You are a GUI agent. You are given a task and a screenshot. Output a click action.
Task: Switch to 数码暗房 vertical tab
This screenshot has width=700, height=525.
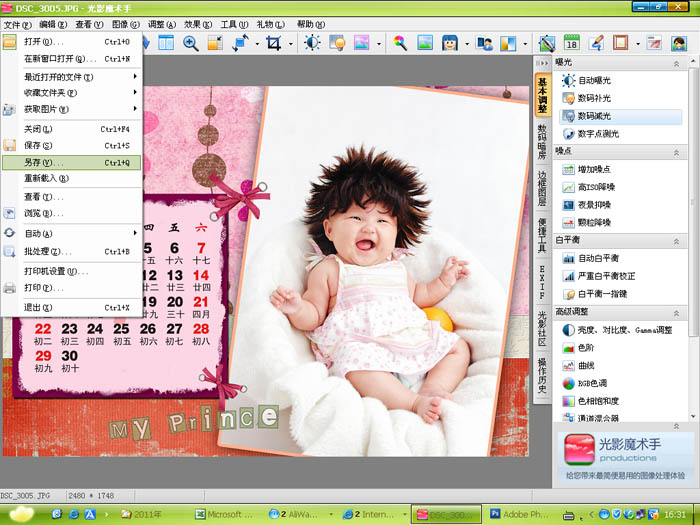tap(542, 142)
